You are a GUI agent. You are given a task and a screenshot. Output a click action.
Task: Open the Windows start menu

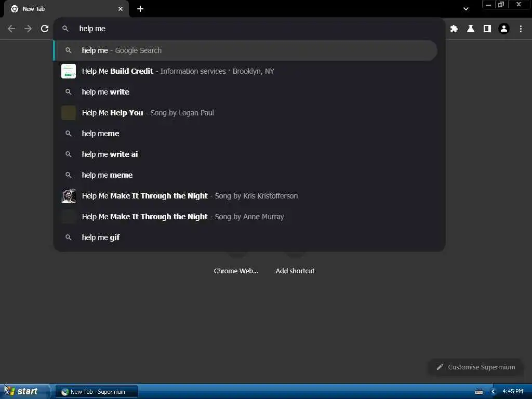tap(24, 392)
